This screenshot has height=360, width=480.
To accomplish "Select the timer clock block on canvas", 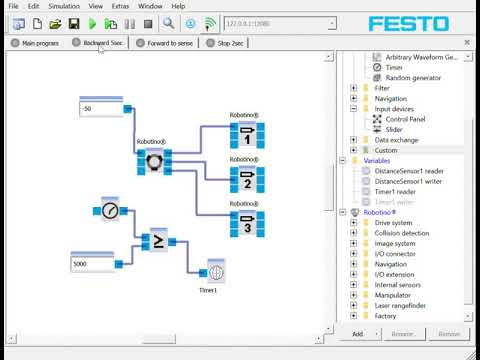I will coord(110,210).
